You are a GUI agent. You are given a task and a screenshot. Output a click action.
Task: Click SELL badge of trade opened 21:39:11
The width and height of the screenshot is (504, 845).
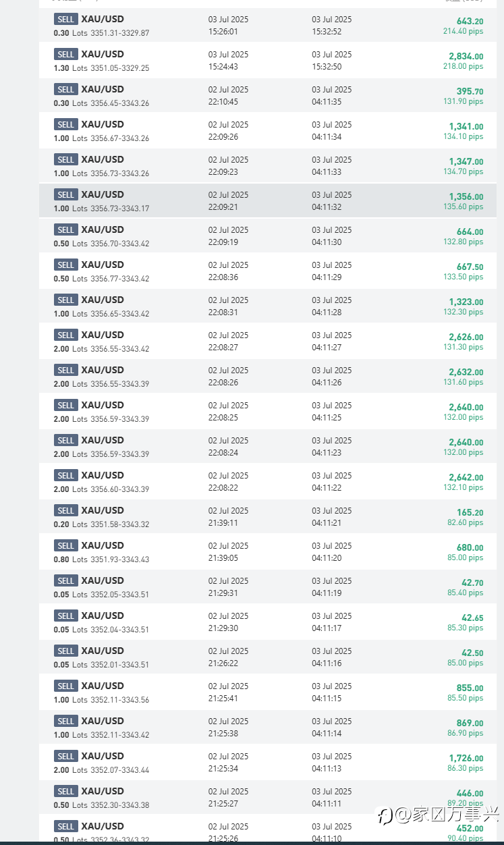65,510
